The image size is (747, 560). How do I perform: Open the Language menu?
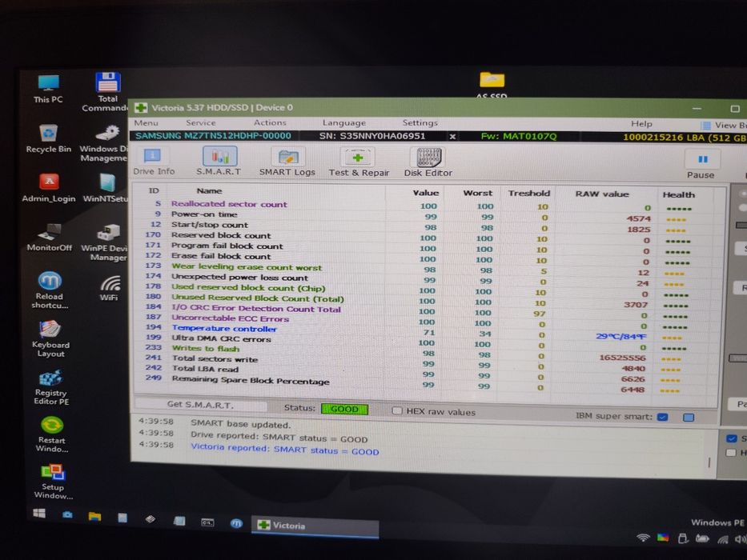(x=344, y=123)
